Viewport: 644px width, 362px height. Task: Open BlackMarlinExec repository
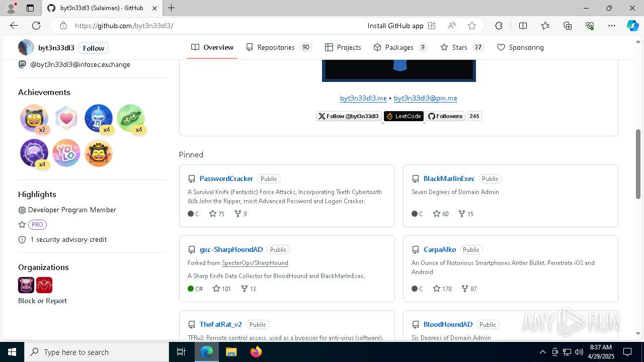(x=449, y=178)
